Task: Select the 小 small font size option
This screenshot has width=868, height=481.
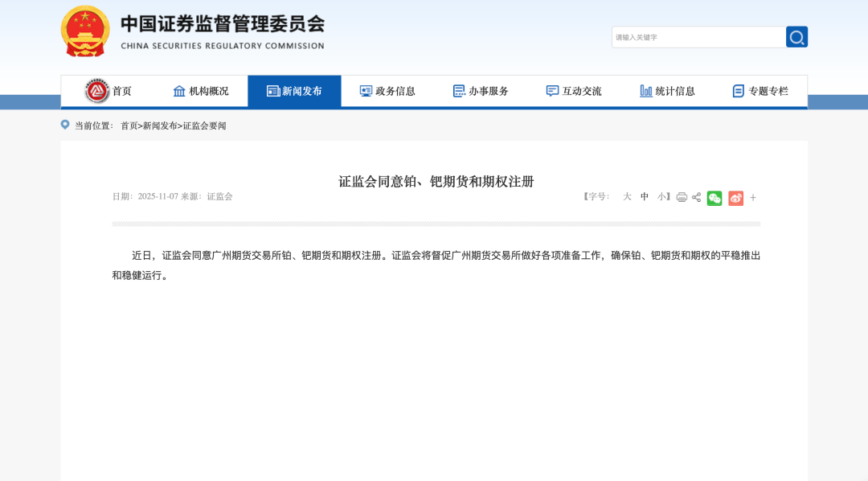Action: [660, 197]
